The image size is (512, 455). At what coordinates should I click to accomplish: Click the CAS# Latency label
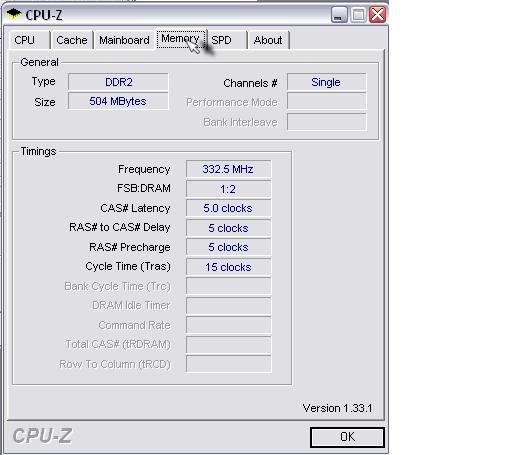[135, 208]
